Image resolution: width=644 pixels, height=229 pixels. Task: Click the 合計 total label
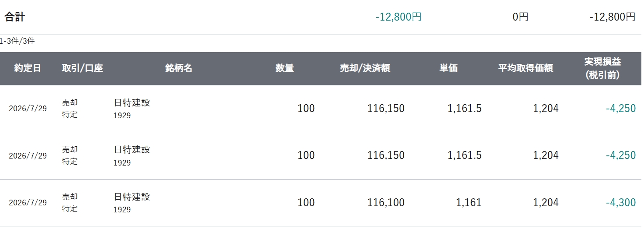click(15, 17)
